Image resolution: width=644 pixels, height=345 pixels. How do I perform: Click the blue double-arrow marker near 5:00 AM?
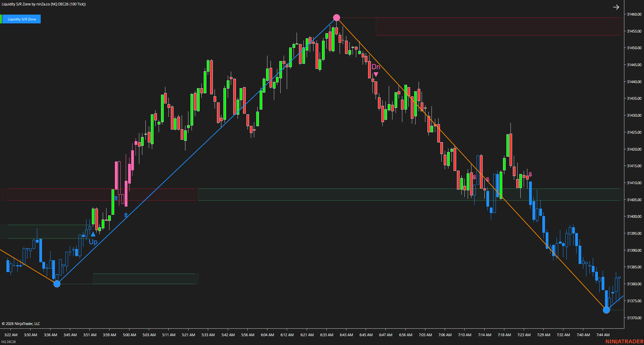click(x=126, y=215)
